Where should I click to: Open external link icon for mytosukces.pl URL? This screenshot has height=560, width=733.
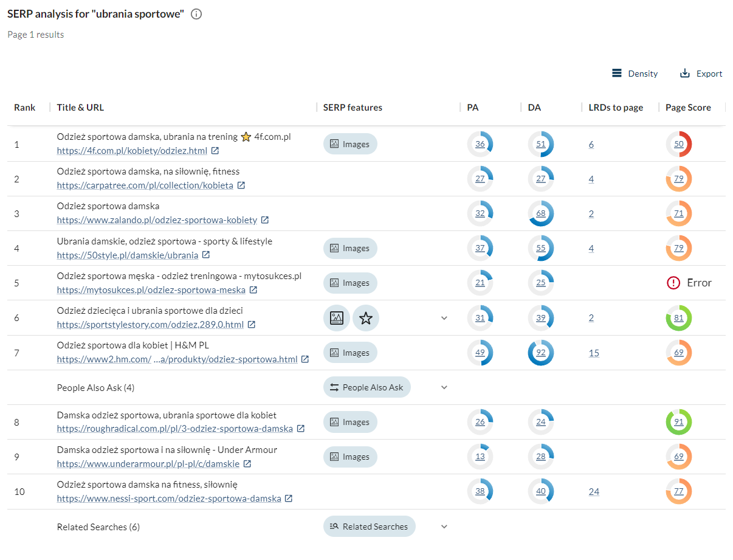point(253,290)
